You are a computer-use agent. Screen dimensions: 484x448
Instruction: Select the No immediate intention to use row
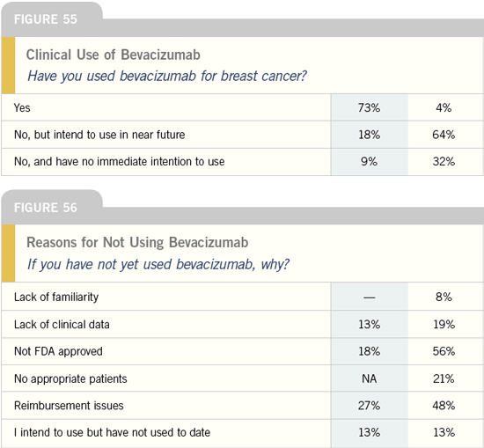point(242,162)
